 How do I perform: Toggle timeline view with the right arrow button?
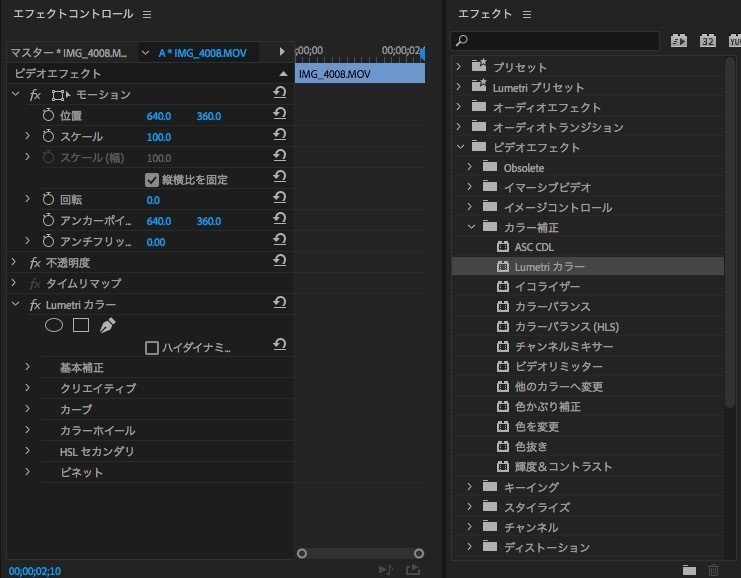[x=282, y=52]
